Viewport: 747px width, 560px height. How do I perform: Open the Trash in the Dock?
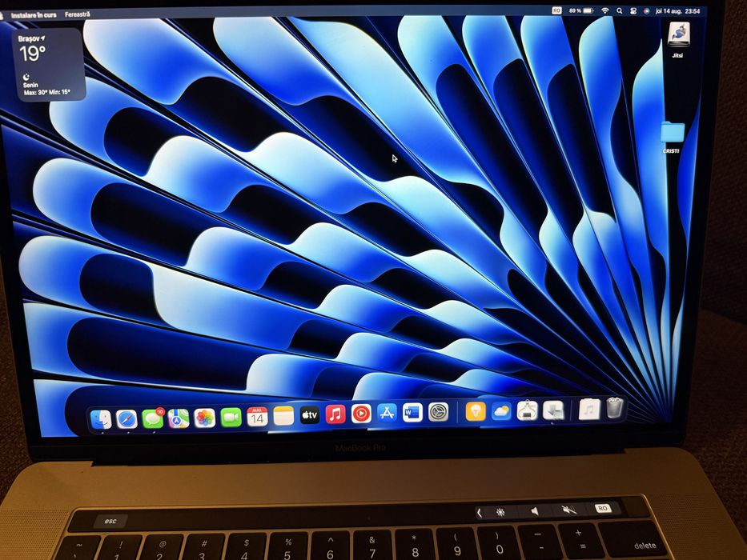click(x=615, y=408)
